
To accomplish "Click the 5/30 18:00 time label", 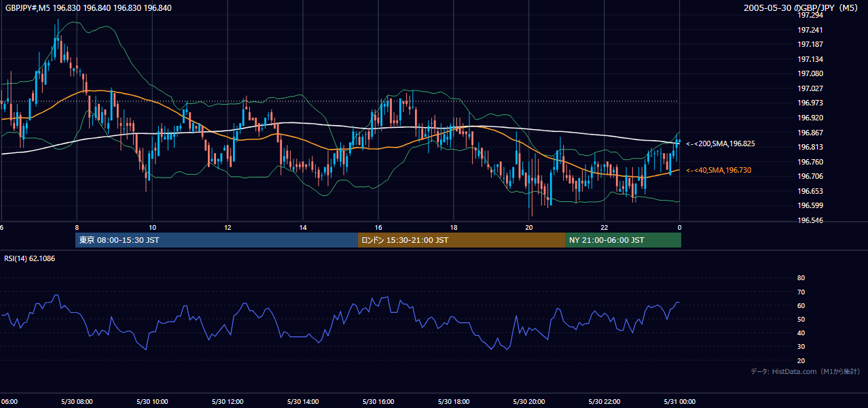I will (x=454, y=401).
